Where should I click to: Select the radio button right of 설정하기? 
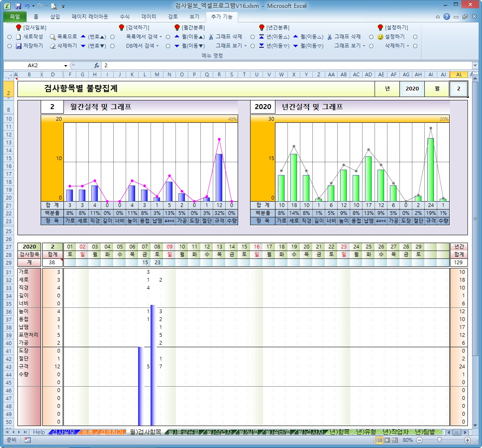tap(415, 37)
